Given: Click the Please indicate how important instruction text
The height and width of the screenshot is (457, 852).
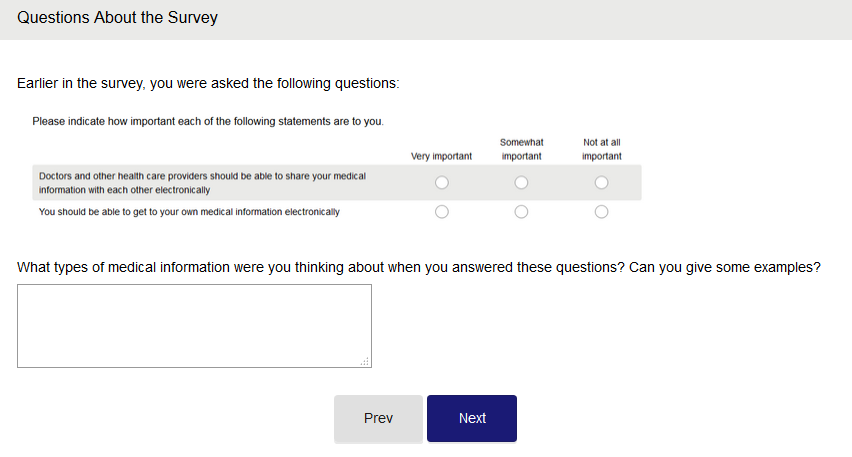Looking at the screenshot, I should 207,121.
